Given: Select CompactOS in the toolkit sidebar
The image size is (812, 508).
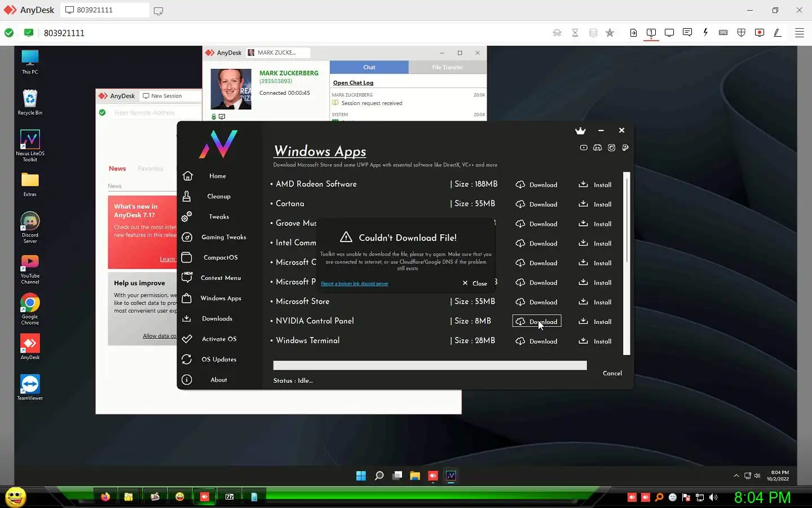Looking at the screenshot, I should (220, 257).
